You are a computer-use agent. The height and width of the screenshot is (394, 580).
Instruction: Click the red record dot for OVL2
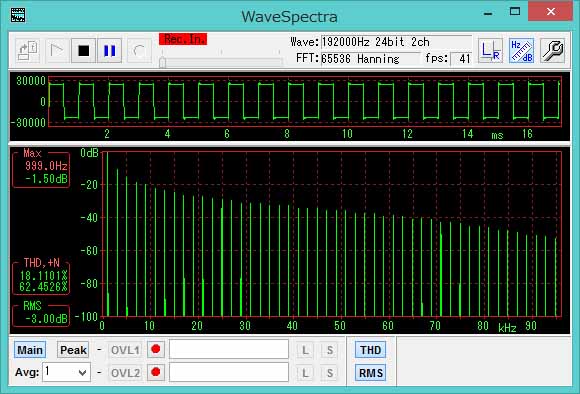(156, 372)
